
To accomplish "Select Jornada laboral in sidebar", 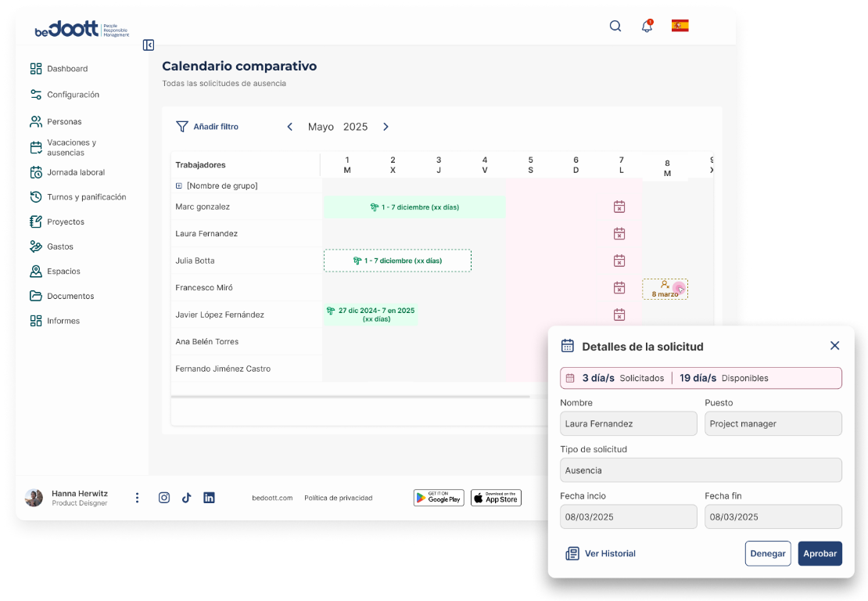I will click(75, 172).
